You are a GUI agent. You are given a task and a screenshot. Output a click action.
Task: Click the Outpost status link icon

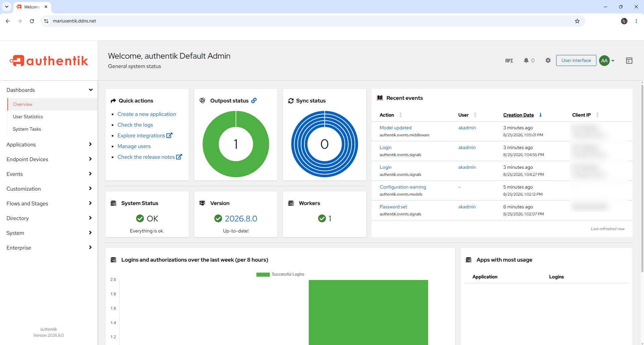(x=254, y=100)
